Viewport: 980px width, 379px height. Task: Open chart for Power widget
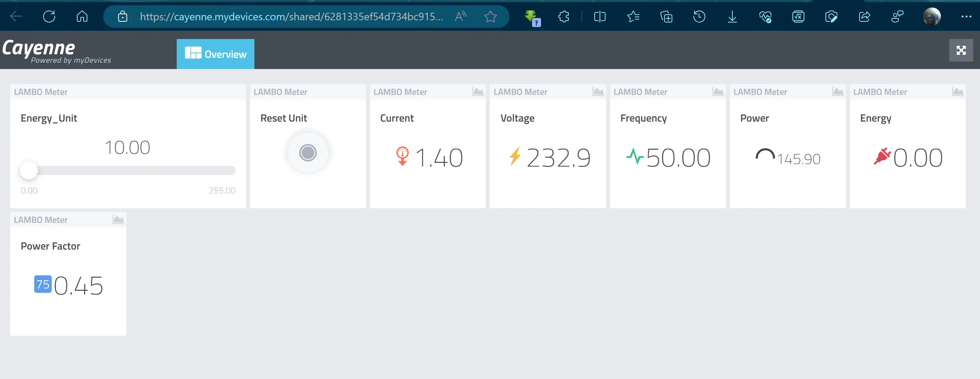tap(838, 91)
